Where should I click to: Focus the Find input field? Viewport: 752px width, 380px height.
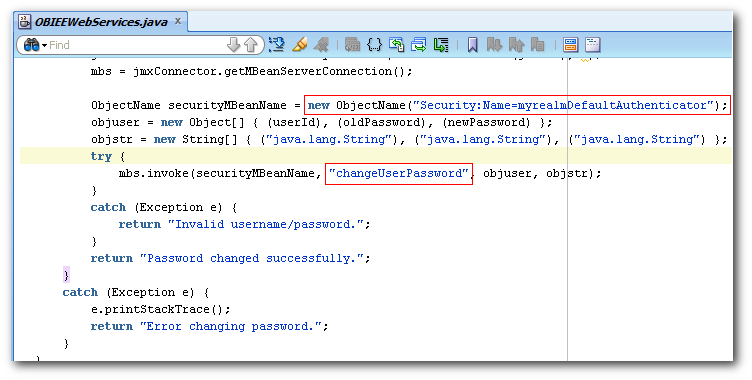point(137,45)
